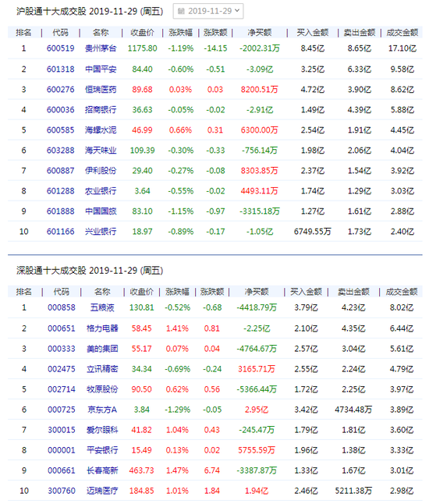Select the 463.73 closing price cell
The width and height of the screenshot is (429, 504).
point(142,470)
